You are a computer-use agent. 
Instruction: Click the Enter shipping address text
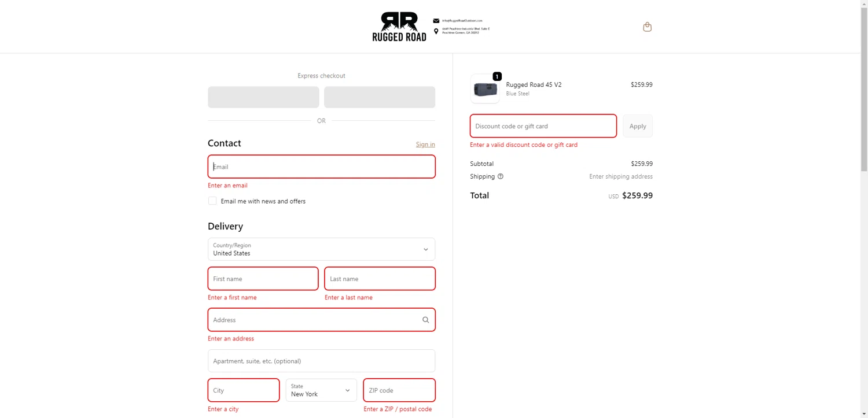(x=621, y=176)
